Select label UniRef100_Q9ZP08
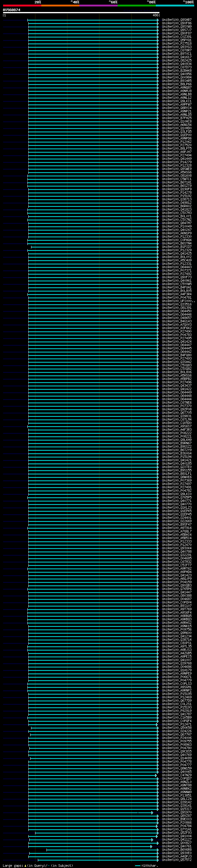 pyautogui.click(x=177, y=410)
